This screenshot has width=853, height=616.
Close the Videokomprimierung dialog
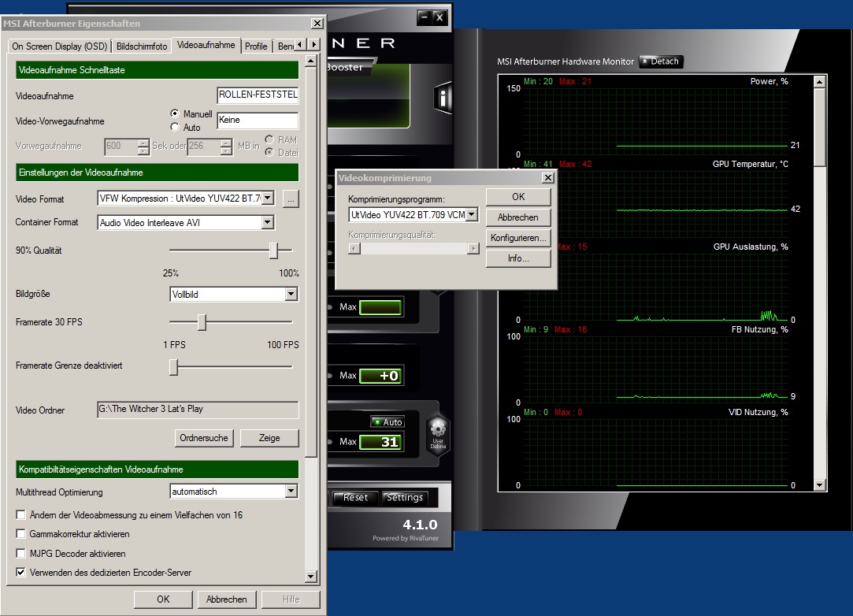point(548,178)
